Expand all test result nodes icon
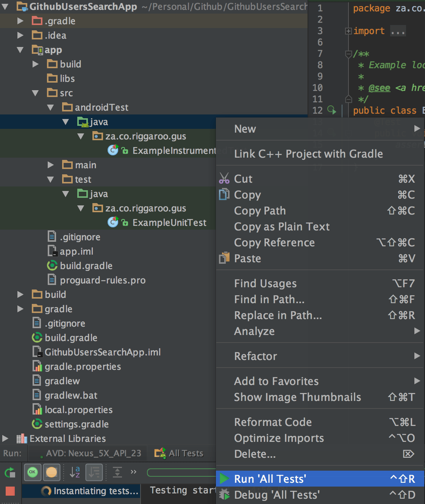 117,473
